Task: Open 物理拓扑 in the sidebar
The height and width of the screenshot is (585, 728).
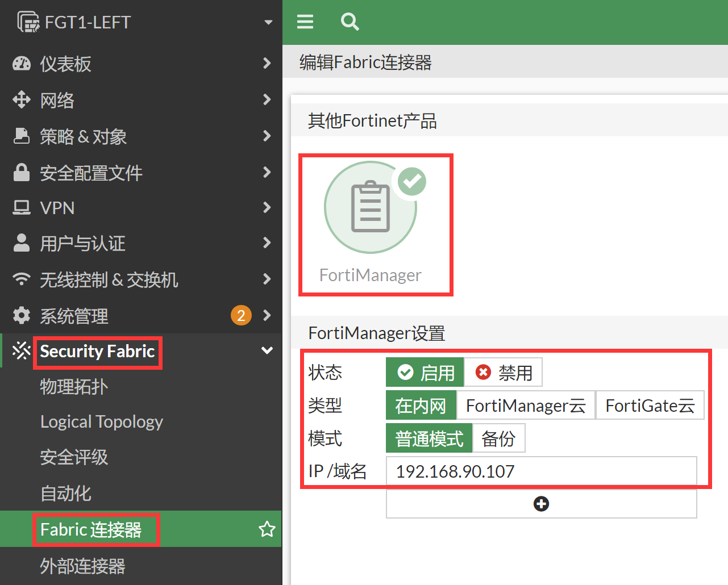Action: click(x=74, y=387)
